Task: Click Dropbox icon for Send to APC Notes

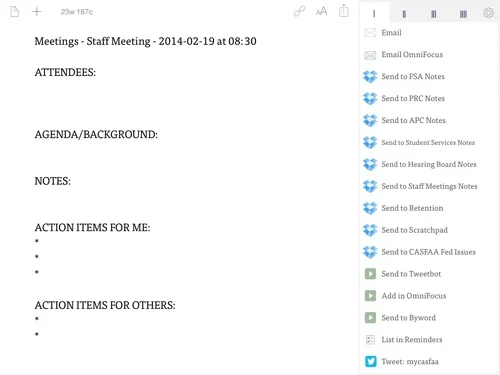Action: (370, 120)
